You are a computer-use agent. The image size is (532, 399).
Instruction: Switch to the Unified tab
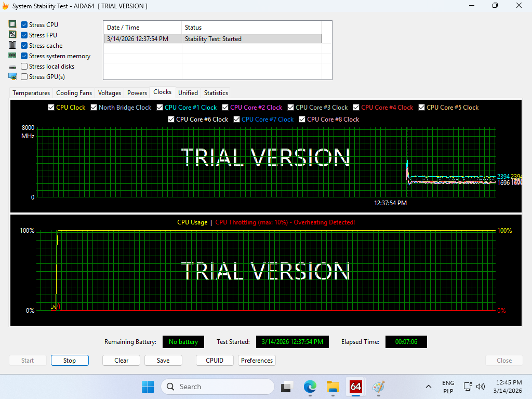pyautogui.click(x=188, y=93)
